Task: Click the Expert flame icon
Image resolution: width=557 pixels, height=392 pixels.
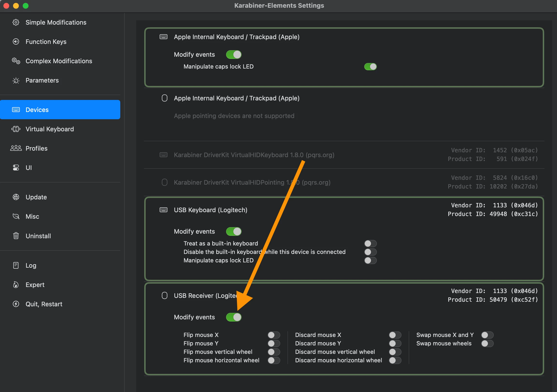Action: 16,285
